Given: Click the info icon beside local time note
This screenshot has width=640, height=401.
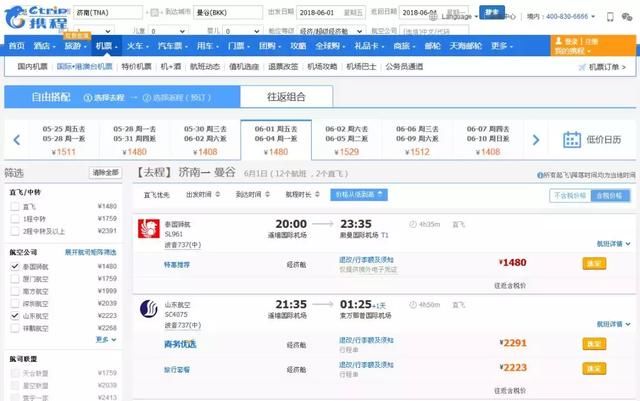Looking at the screenshot, I should pyautogui.click(x=540, y=175).
